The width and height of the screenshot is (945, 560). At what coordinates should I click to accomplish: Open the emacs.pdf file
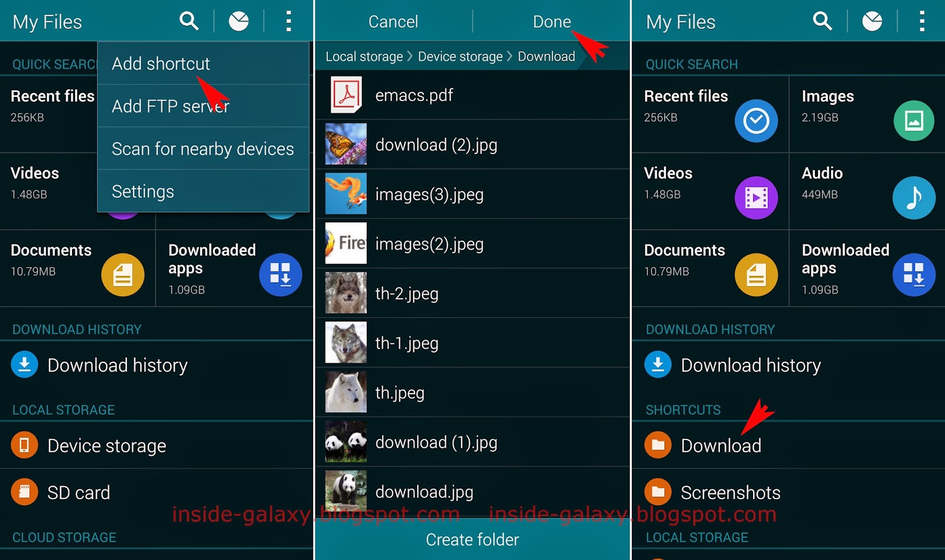pos(413,95)
